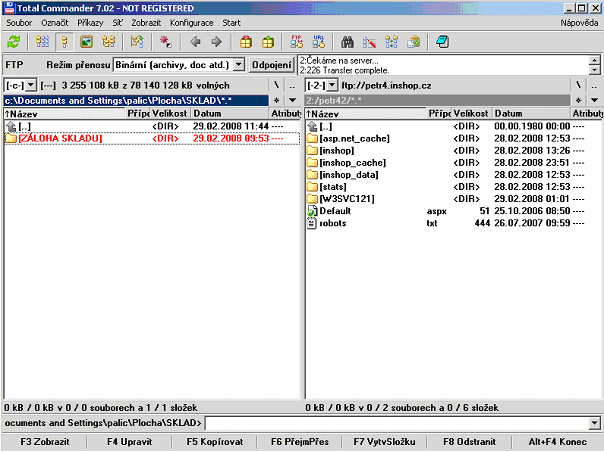
Task: Open Soubor menu
Action: [x=19, y=23]
